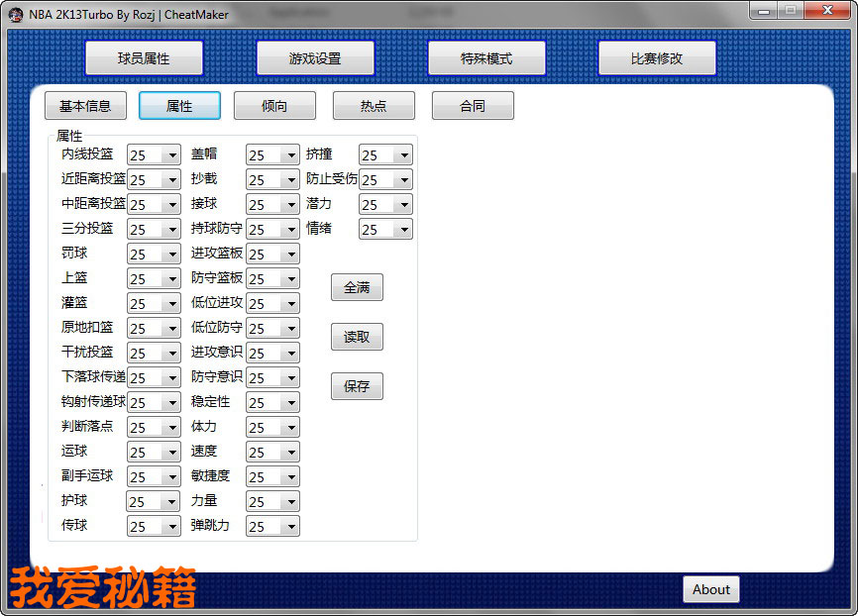
Task: Click the 读取 button
Action: [357, 337]
